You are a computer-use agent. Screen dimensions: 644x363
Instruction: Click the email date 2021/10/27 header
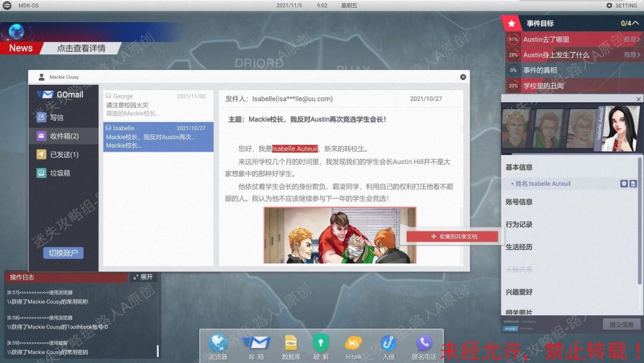coord(426,99)
